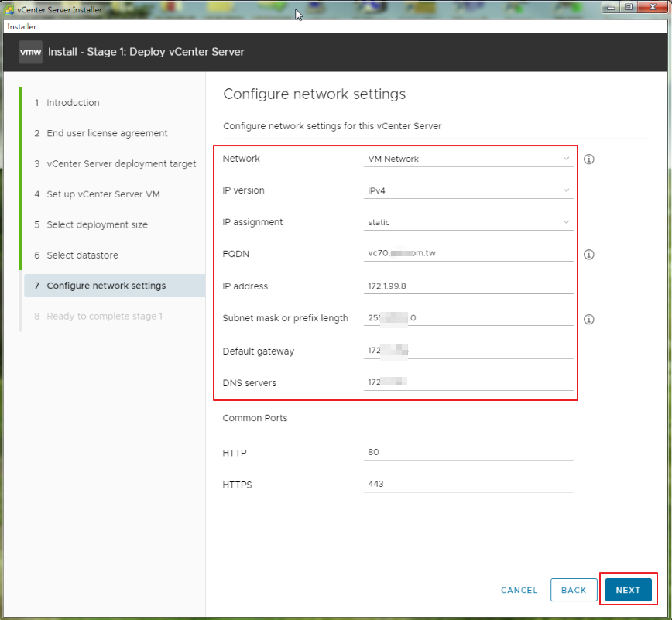Go to step 1 Introduction

click(73, 103)
